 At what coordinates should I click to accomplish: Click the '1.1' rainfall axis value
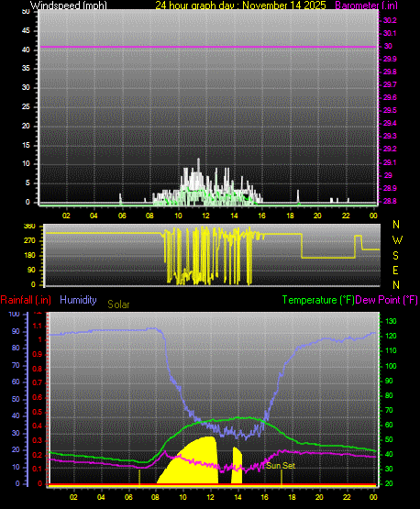tap(38, 326)
